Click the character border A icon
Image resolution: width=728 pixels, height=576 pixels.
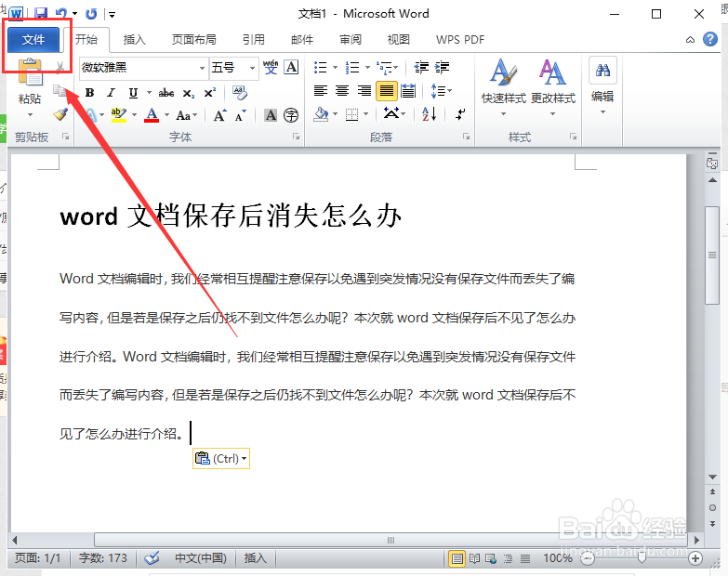click(291, 67)
